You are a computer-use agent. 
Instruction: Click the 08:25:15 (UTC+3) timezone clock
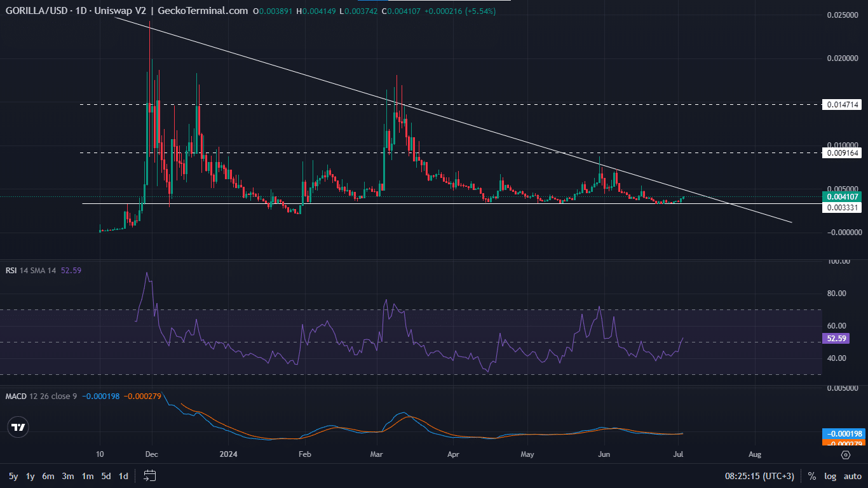[x=760, y=476]
